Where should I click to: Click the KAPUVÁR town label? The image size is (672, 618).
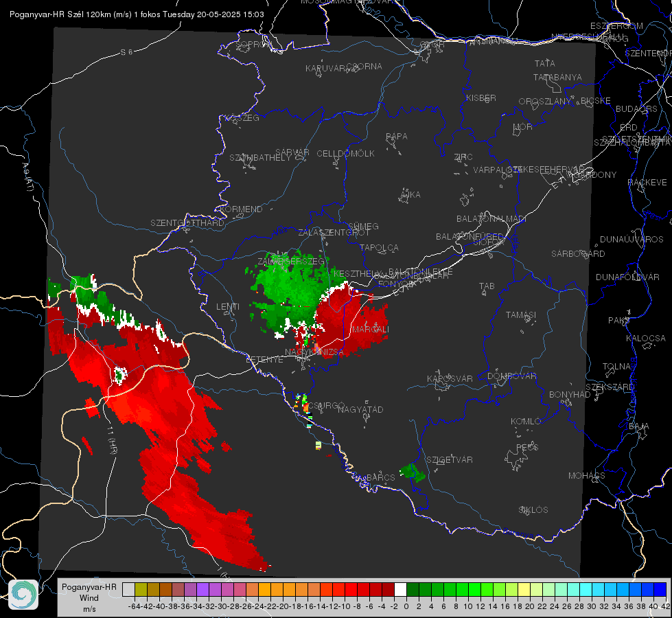(325, 69)
